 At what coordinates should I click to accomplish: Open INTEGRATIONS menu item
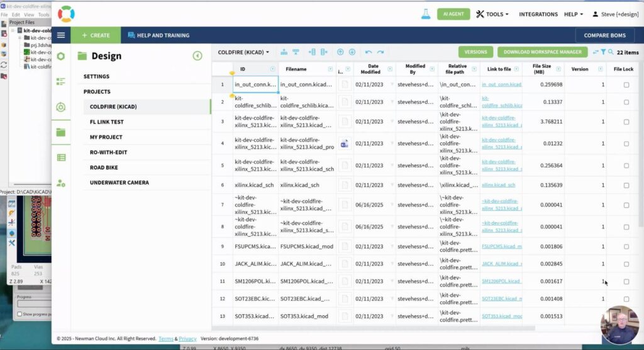coord(538,14)
